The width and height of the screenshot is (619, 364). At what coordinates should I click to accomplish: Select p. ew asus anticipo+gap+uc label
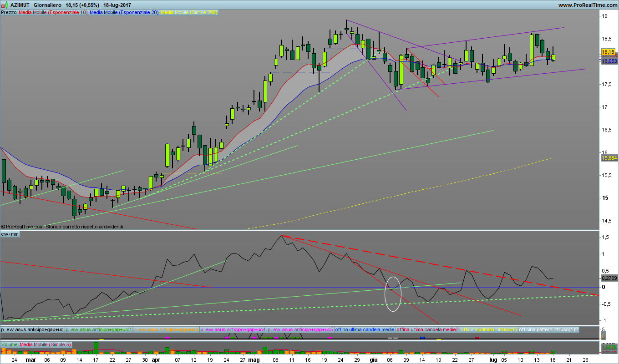pyautogui.click(x=32, y=329)
